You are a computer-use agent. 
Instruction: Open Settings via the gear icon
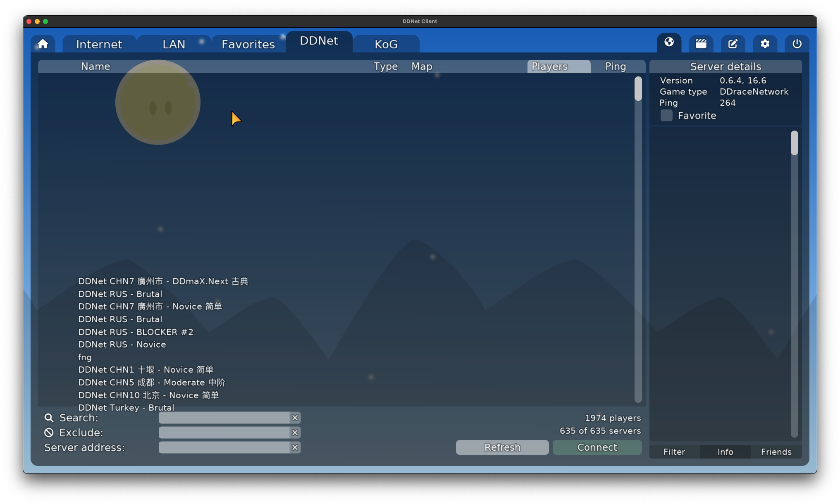pos(765,43)
